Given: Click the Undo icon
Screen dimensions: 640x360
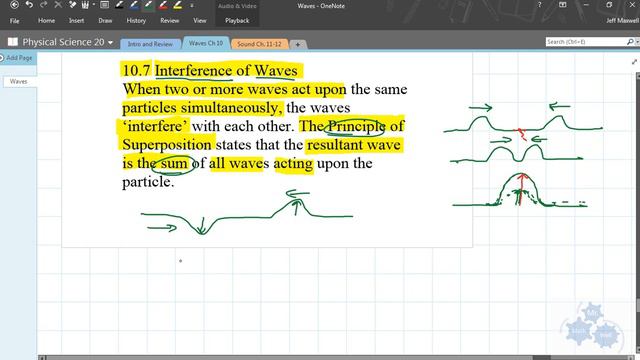Looking at the screenshot, I should pyautogui.click(x=29, y=5).
